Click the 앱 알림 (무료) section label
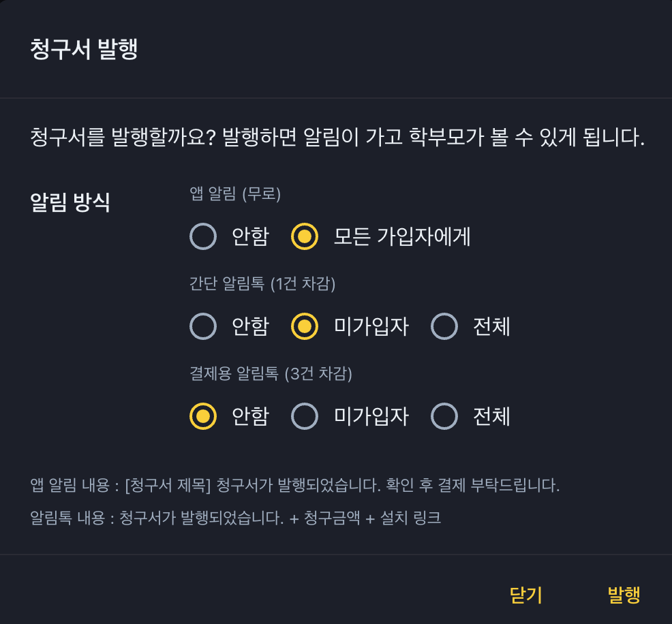Screen dimensions: 672x624 235,194
